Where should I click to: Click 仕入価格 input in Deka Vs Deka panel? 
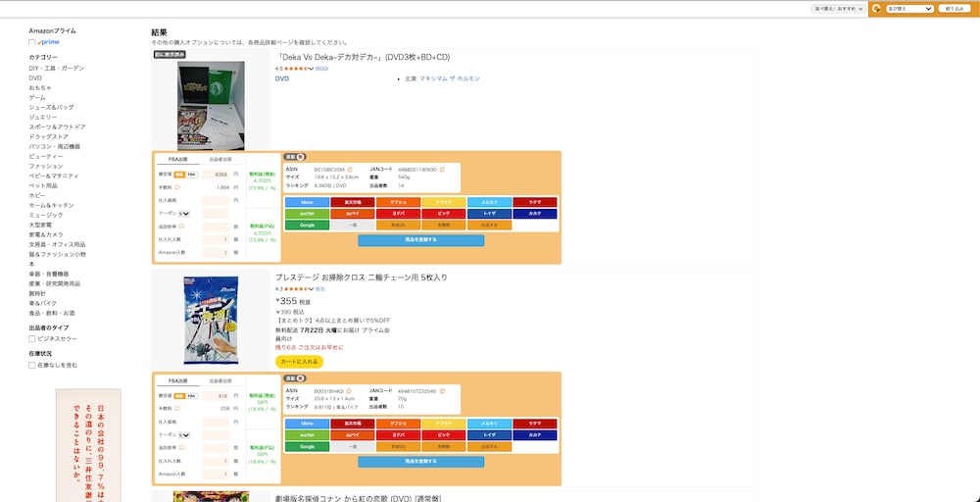point(216,201)
